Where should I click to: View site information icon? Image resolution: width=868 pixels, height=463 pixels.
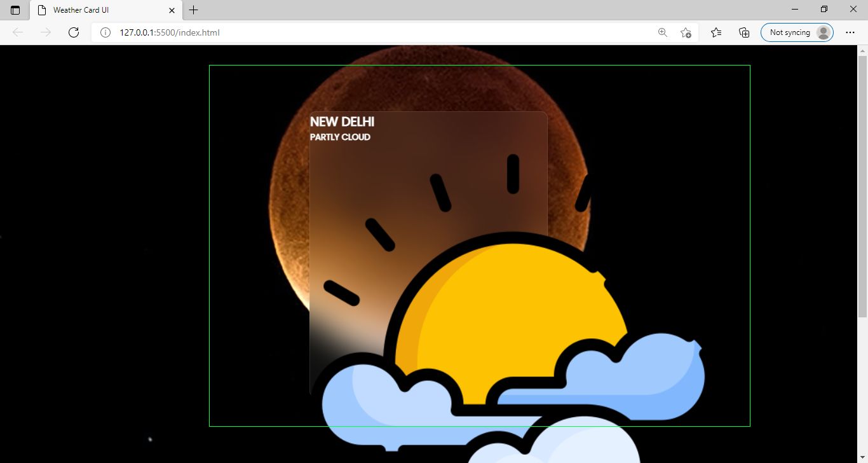105,32
